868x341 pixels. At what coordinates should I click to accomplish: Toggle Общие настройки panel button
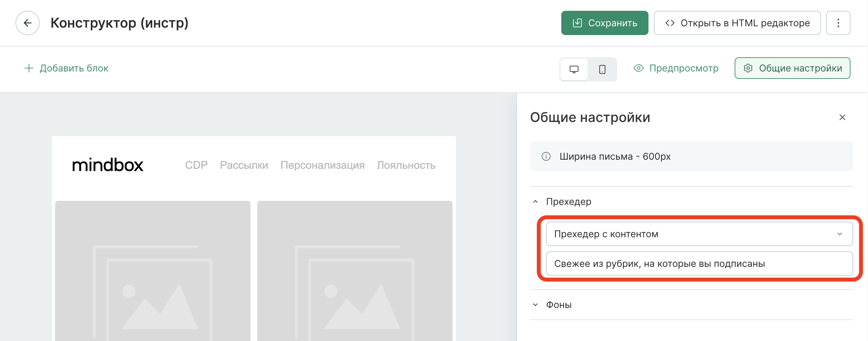coord(792,68)
